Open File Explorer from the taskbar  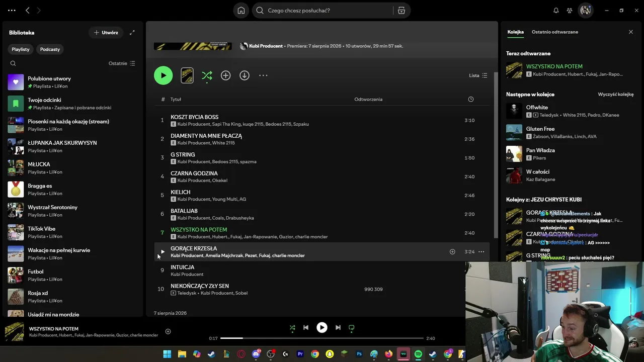click(x=182, y=354)
